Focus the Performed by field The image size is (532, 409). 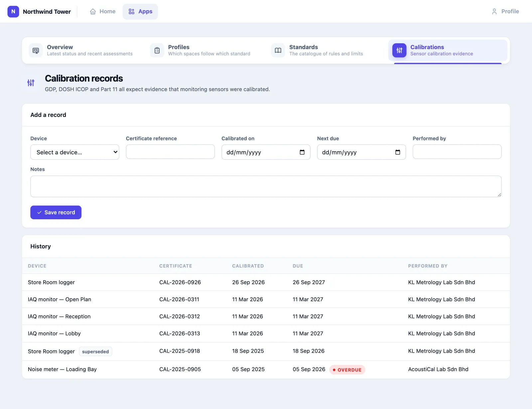click(457, 152)
